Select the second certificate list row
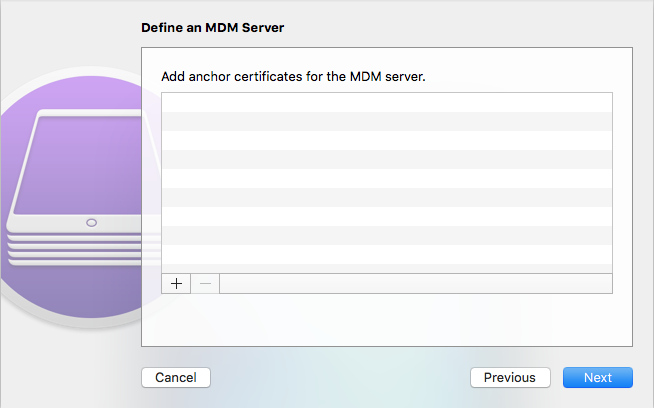 tap(387, 121)
